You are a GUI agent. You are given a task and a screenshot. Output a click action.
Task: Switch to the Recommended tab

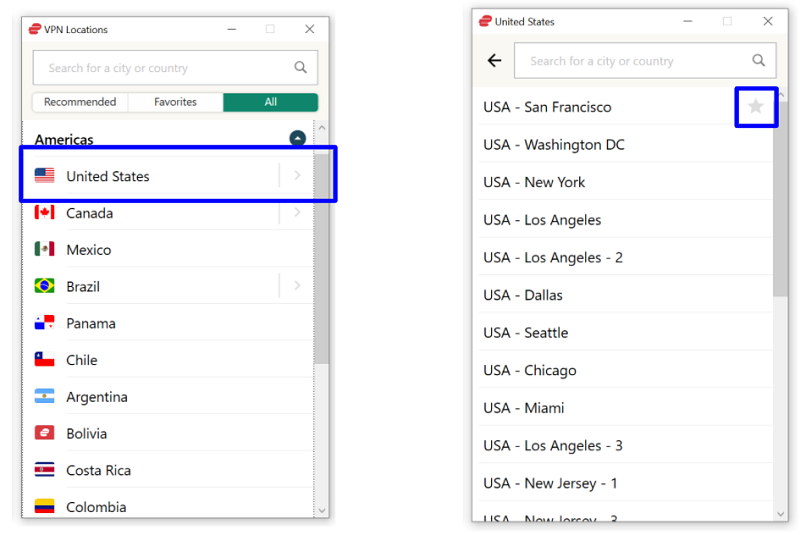[x=80, y=102]
